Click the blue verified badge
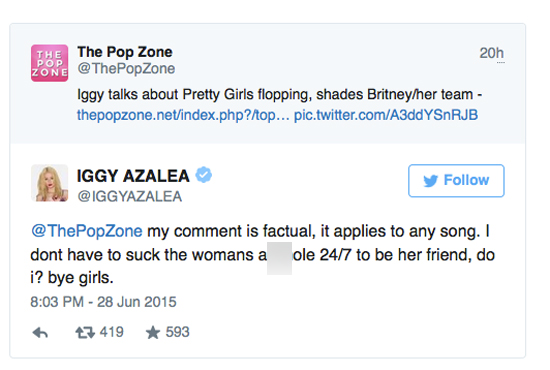Image resolution: width=550 pixels, height=370 pixels. point(203,175)
